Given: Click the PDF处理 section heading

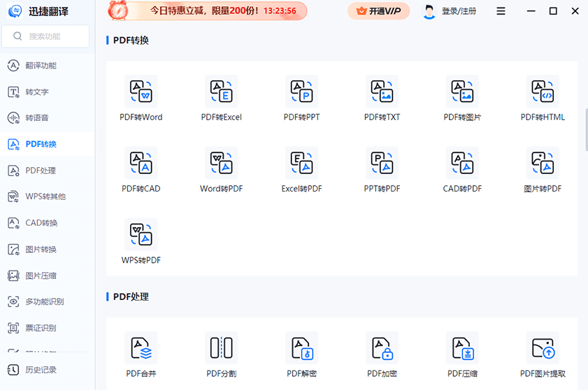Looking at the screenshot, I should point(131,296).
